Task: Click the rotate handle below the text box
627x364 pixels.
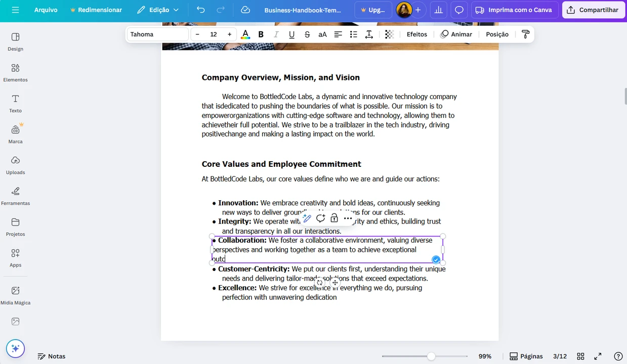Action: pyautogui.click(x=320, y=283)
